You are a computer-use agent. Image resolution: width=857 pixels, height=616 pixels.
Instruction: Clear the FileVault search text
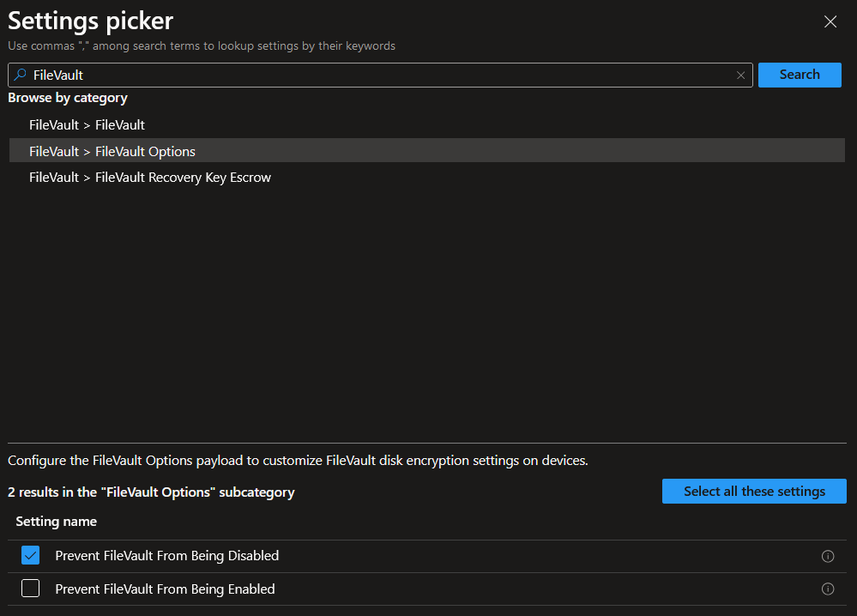pos(740,75)
